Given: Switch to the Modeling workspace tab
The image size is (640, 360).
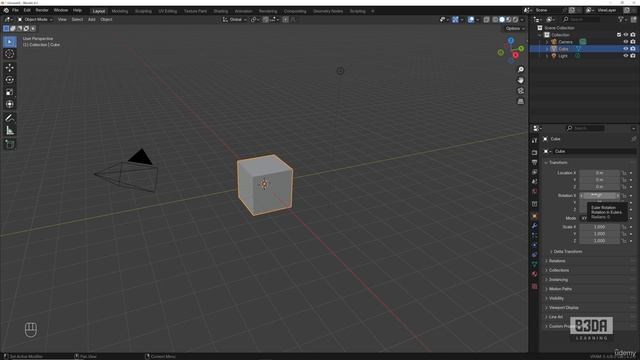Looking at the screenshot, I should click(120, 11).
